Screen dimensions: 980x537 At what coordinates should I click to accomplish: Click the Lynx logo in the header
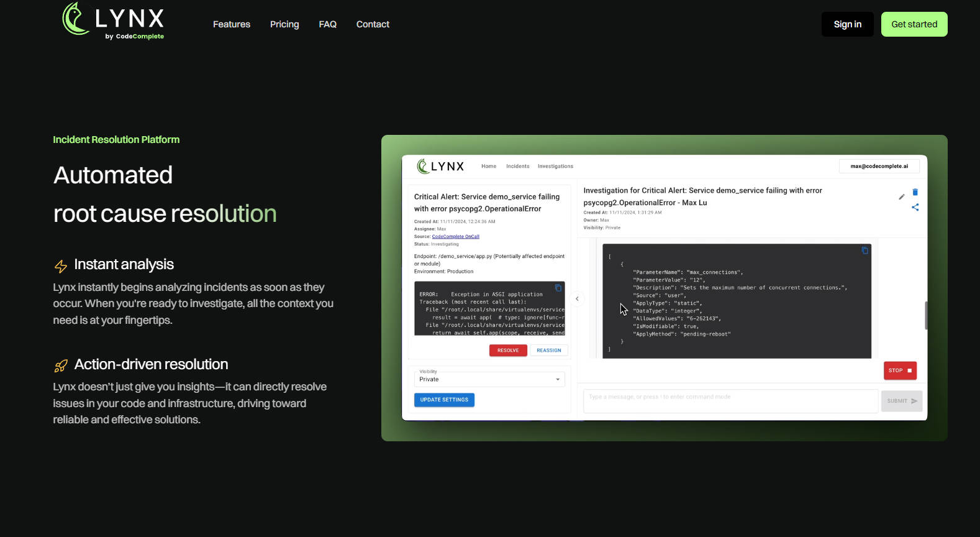(x=114, y=21)
